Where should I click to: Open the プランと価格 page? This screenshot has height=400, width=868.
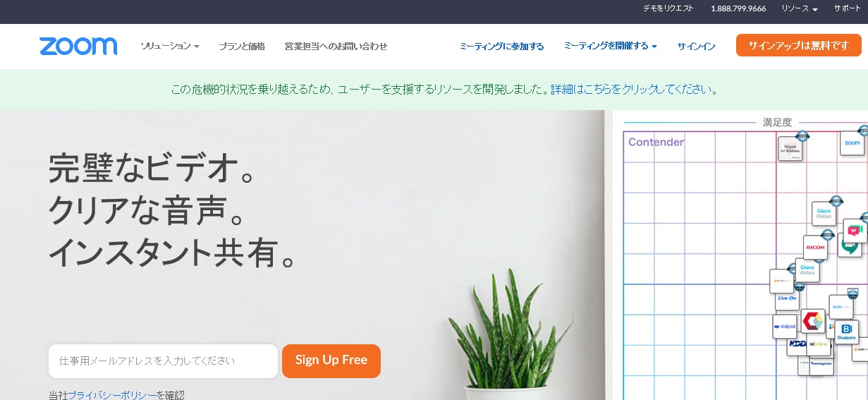(x=242, y=46)
